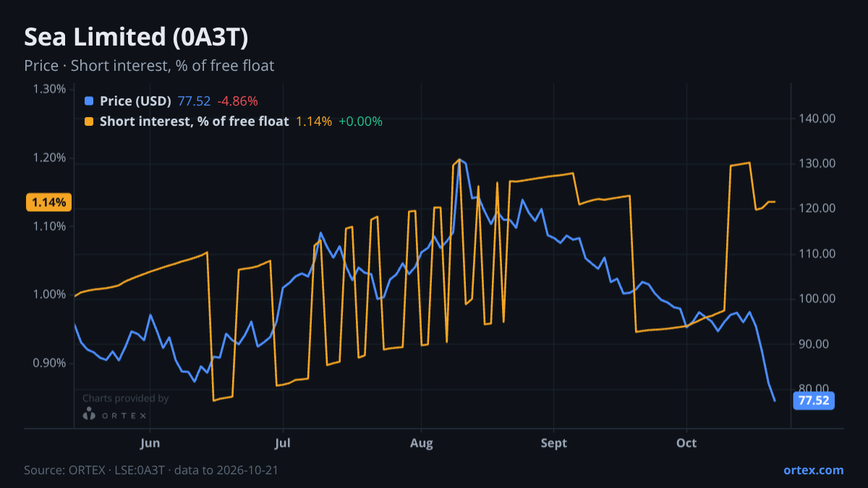Click the 0.90% left axis label
Screen dimensions: 868x488
[50, 363]
